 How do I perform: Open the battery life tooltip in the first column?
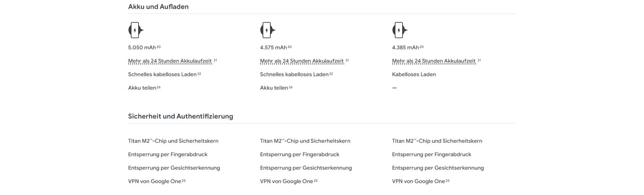tap(170, 61)
